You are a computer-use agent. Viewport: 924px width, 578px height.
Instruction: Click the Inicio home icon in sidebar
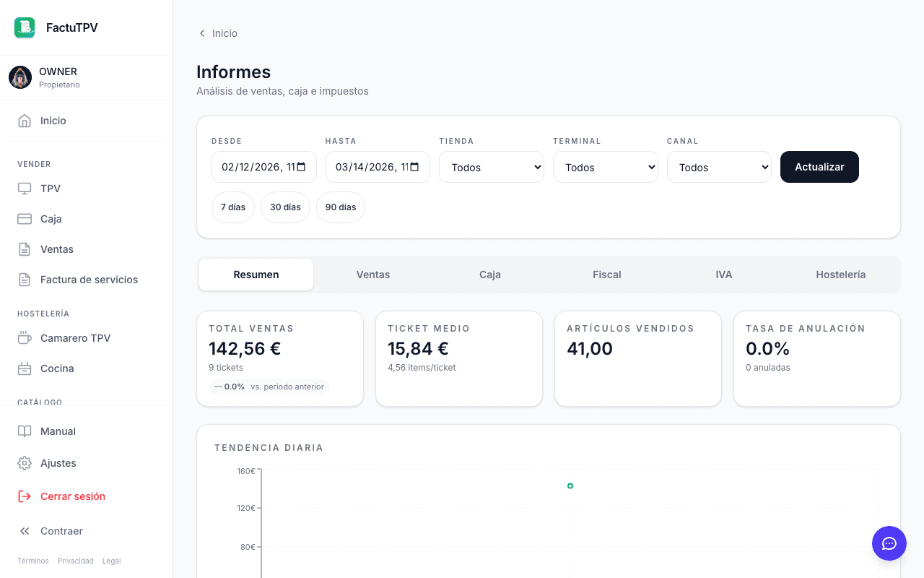point(25,121)
